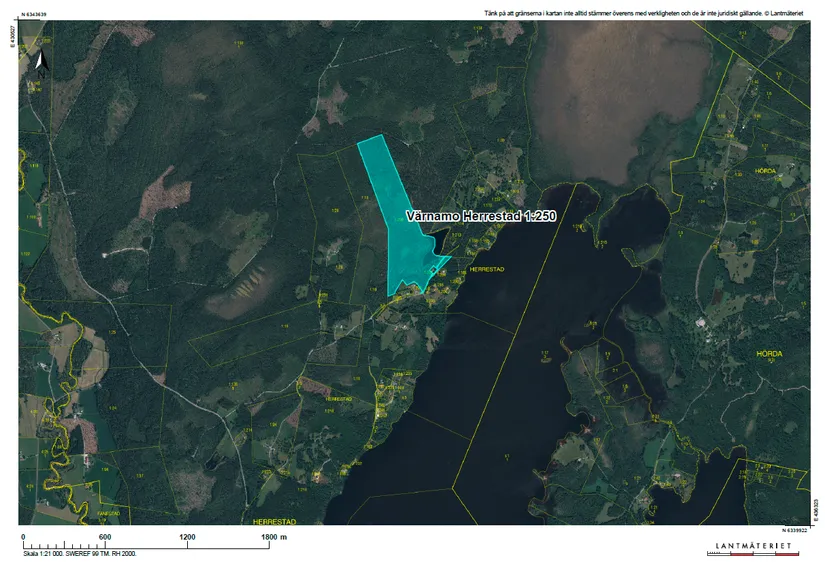Click the N 6339922 coordinate label
This screenshot has width=825, height=570.
pyautogui.click(x=788, y=530)
